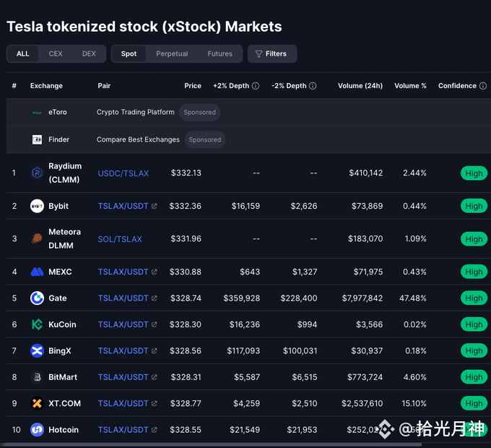Switch to the Perpetual tab
The width and height of the screenshot is (491, 448).
172,54
